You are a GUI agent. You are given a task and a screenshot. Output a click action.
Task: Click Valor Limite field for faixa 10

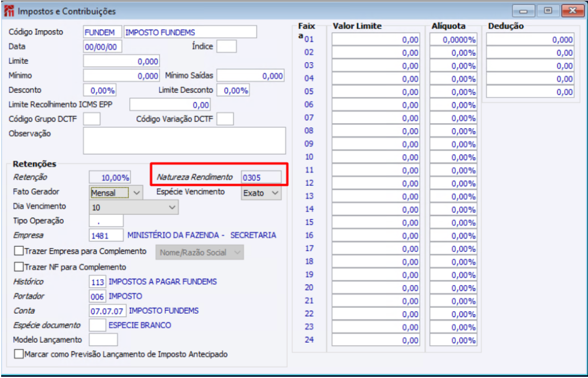coord(375,157)
